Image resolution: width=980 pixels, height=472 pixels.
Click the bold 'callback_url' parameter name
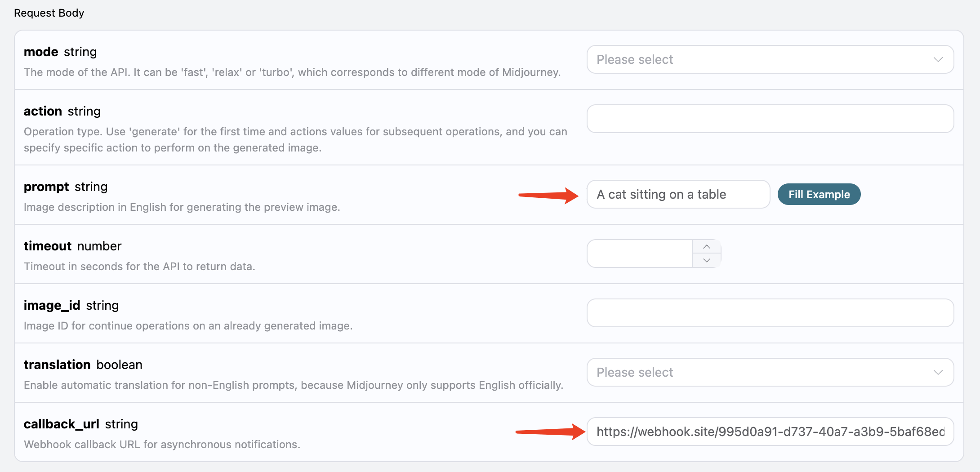point(61,424)
